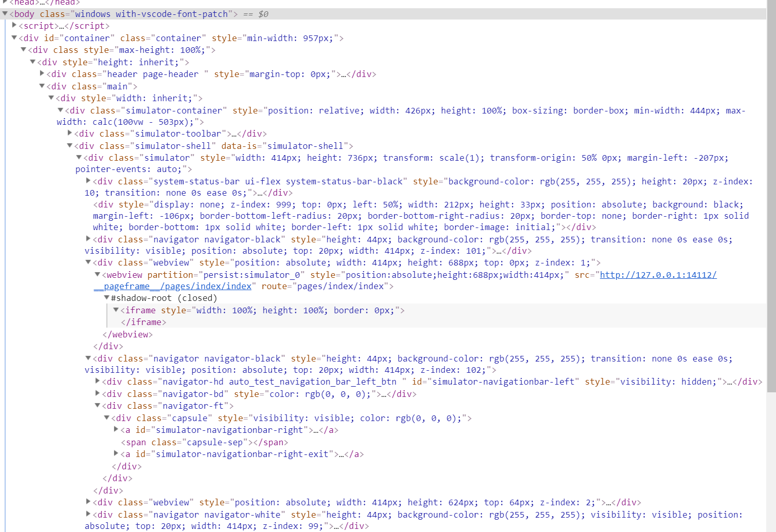This screenshot has height=532, width=776.
Task: Click the route="pages/index/index" attribute
Action: (325, 286)
